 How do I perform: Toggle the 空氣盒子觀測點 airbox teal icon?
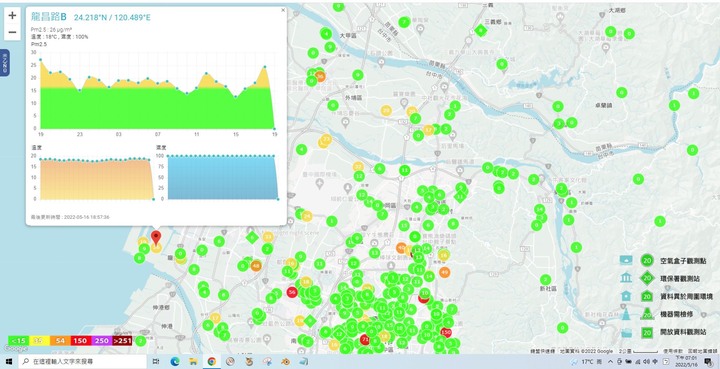(x=626, y=260)
